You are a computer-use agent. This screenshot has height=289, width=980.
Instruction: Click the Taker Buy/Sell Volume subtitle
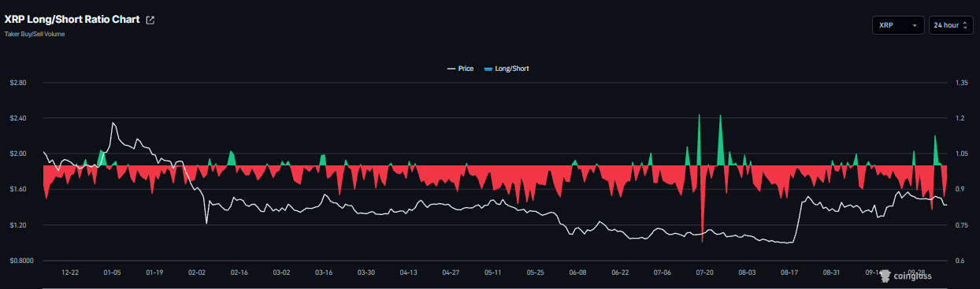point(35,35)
